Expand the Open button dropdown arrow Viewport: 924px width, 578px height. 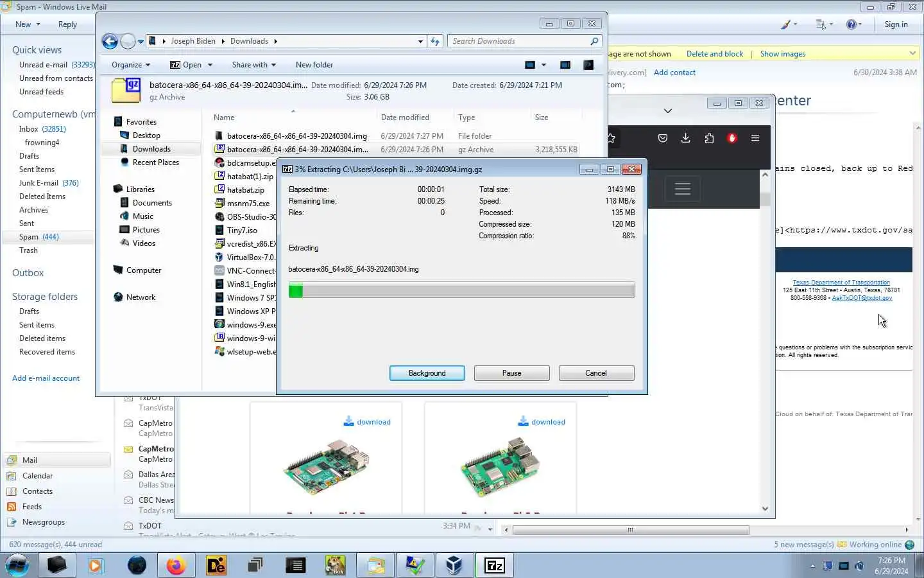[210, 65]
